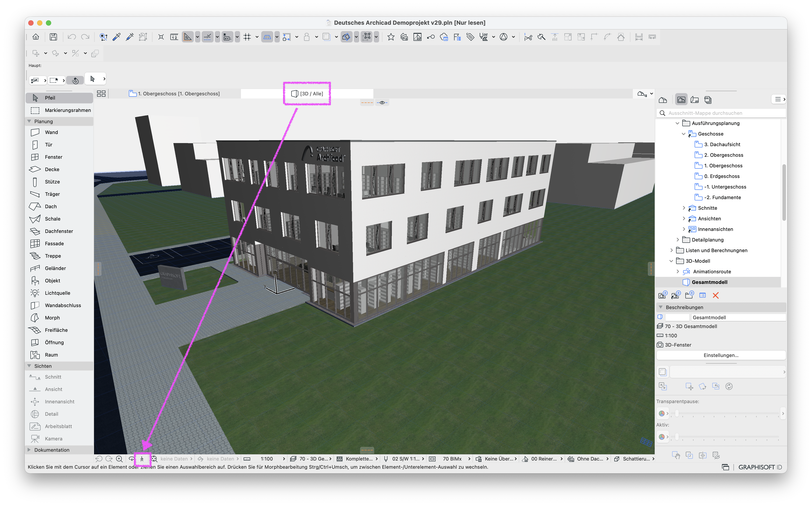812x506 pixels.
Task: Click the walking-person Explore icon in bottom bar
Action: tap(142, 459)
